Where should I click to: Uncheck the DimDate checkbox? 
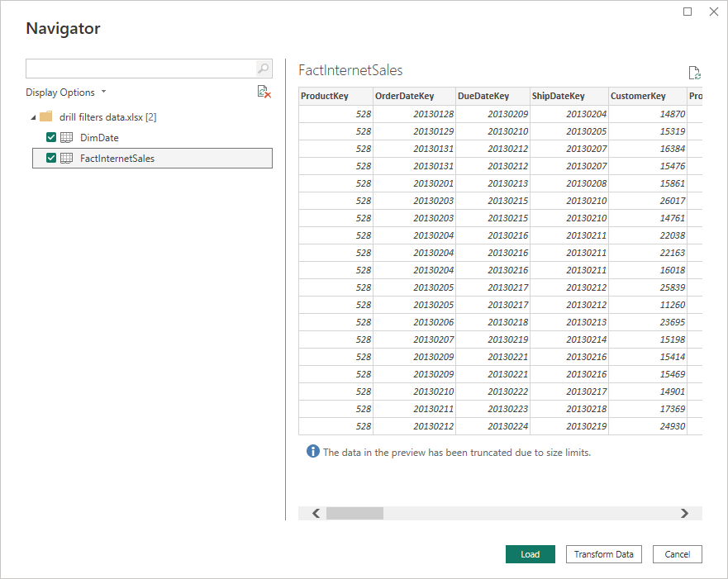pos(51,137)
